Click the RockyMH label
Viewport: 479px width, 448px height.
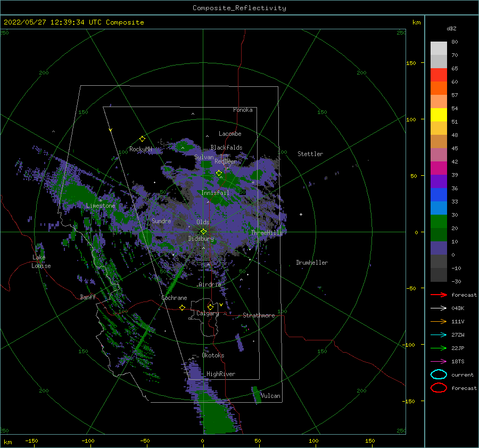click(x=141, y=149)
